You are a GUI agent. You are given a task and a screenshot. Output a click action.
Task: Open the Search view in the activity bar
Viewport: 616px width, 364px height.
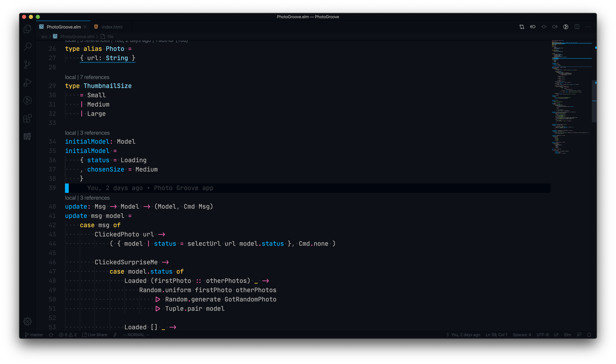coord(27,46)
